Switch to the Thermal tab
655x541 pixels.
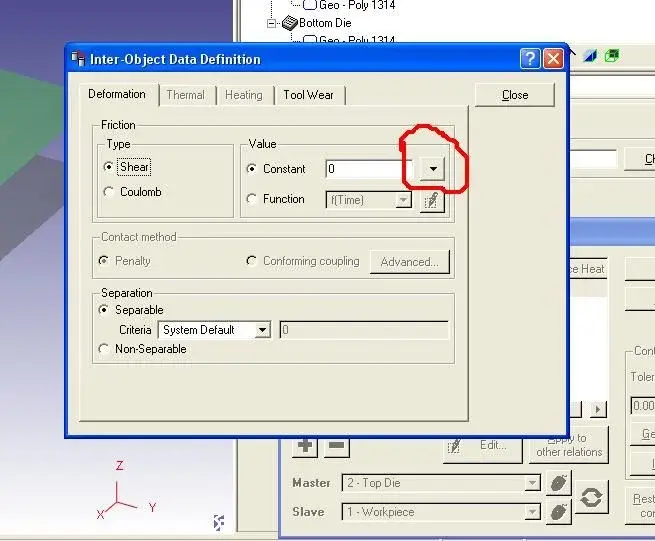tap(185, 95)
